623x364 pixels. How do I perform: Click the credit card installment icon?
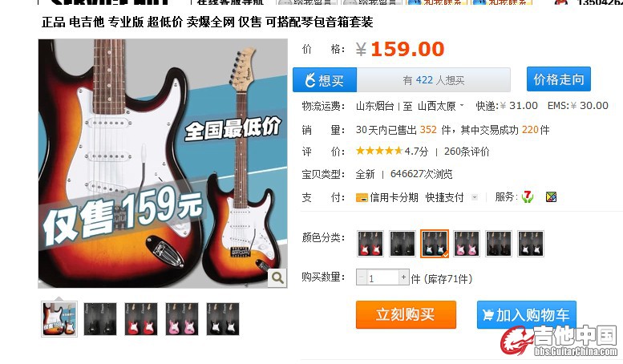pos(362,197)
